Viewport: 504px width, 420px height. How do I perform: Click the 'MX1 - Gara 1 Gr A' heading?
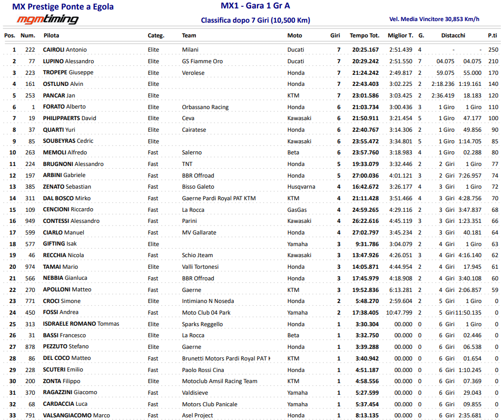pyautogui.click(x=255, y=6)
